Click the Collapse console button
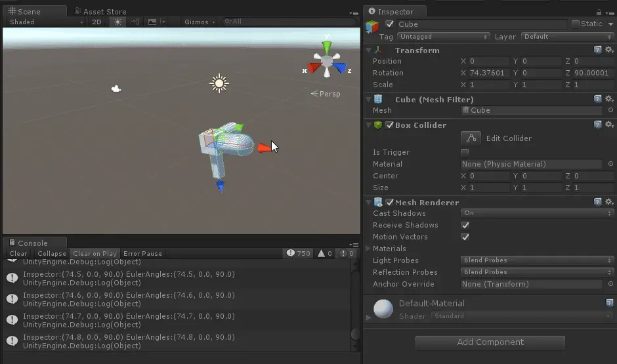617x364 pixels. [x=52, y=254]
